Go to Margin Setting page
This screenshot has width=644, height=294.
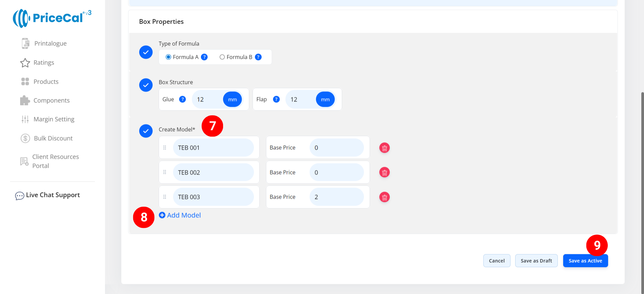[x=54, y=119]
